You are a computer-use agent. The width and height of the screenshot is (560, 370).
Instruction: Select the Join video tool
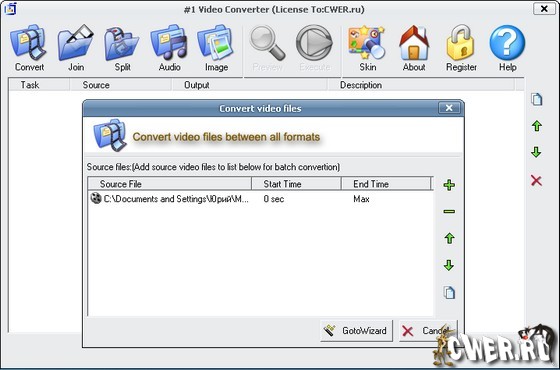click(x=76, y=48)
